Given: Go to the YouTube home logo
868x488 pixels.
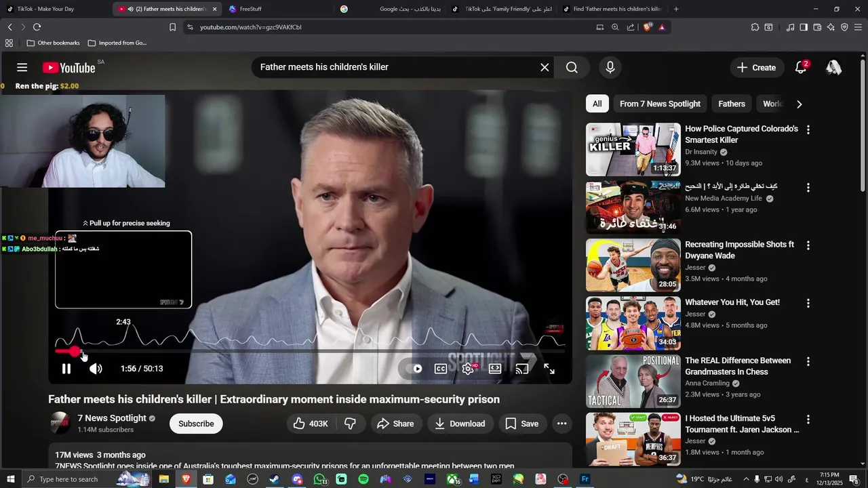Looking at the screenshot, I should 68,68.
